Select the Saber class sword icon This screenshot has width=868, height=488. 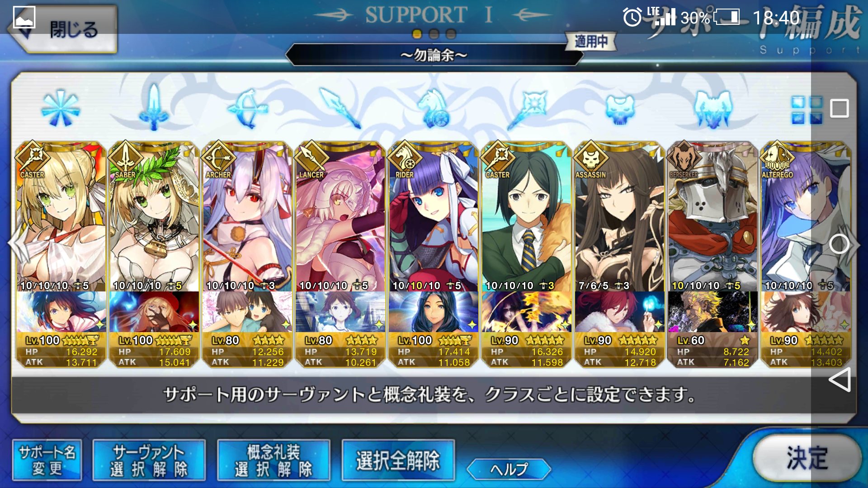pyautogui.click(x=154, y=108)
